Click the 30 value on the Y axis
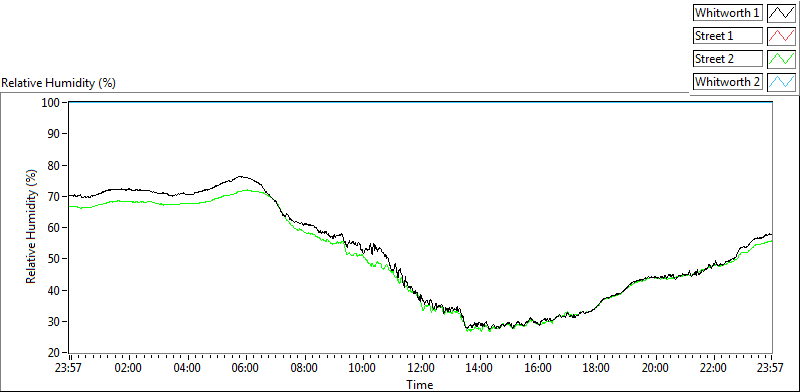The image size is (800, 392). click(55, 322)
